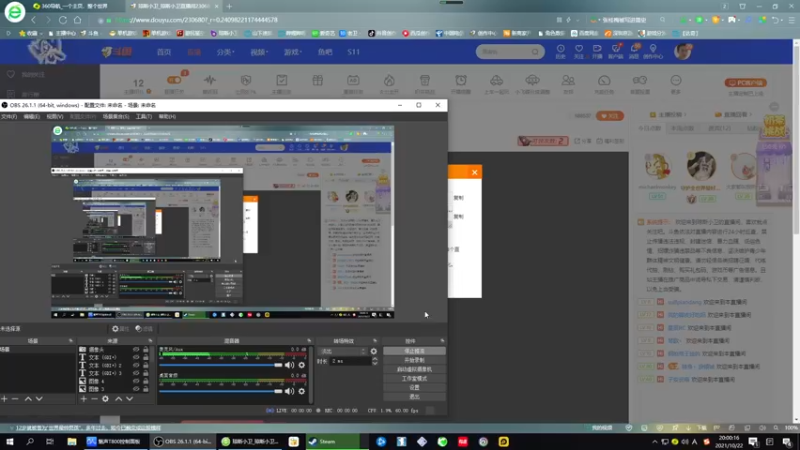Adjust Mic/Aux volume slider in mixer

click(220, 365)
